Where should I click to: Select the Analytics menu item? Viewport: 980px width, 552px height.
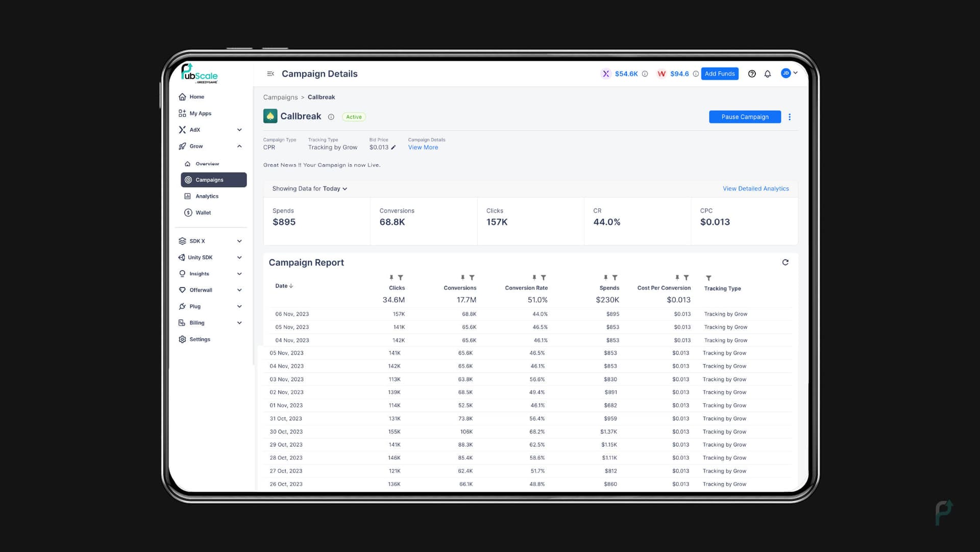click(207, 196)
